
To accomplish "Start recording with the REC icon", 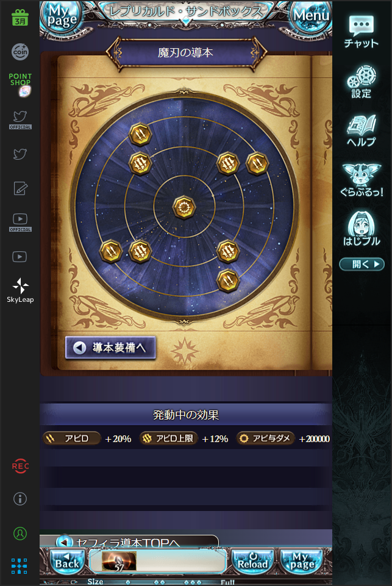I will point(20,466).
